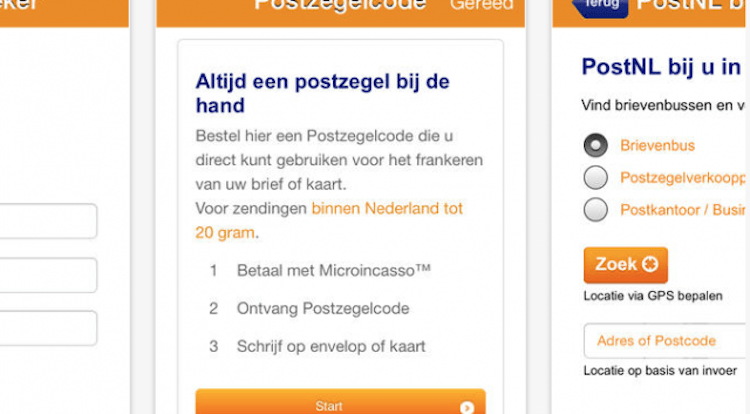Screen dimensions: 750x414
Task: Select step 1 'Betaal met Microincasso'
Action: (334, 270)
